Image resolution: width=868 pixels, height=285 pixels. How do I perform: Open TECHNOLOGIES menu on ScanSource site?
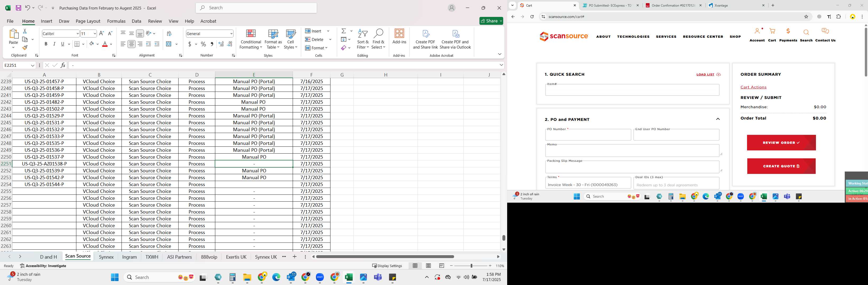click(x=633, y=37)
